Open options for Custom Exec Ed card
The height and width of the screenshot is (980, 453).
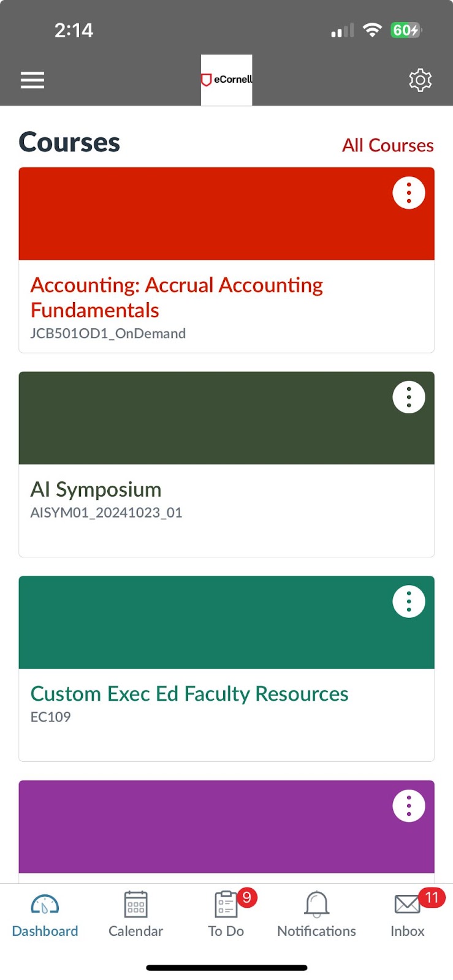point(409,601)
